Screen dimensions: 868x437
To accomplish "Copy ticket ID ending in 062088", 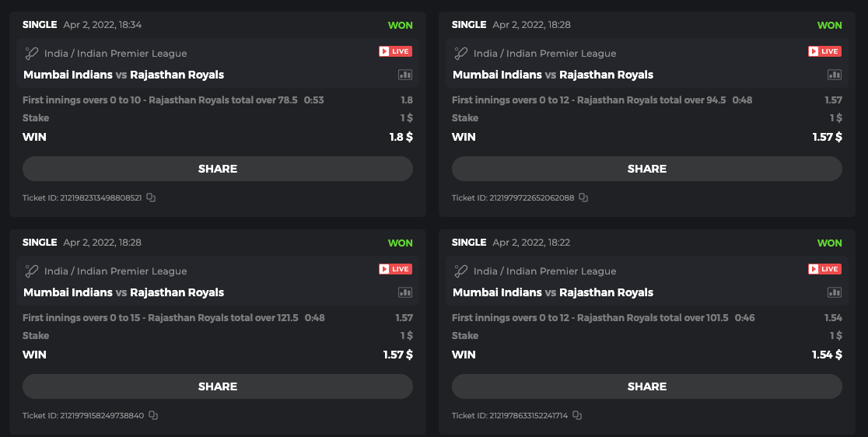I will (x=583, y=198).
